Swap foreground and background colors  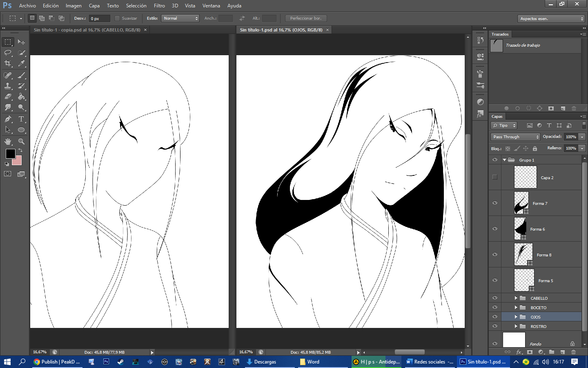pyautogui.click(x=20, y=150)
